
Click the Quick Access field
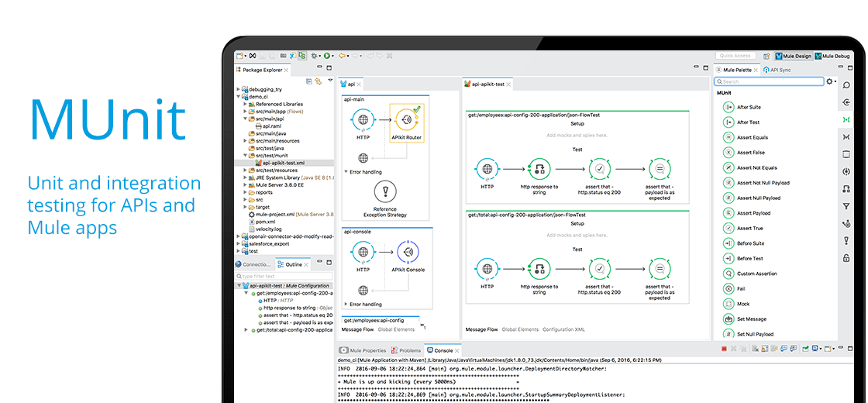click(x=735, y=56)
